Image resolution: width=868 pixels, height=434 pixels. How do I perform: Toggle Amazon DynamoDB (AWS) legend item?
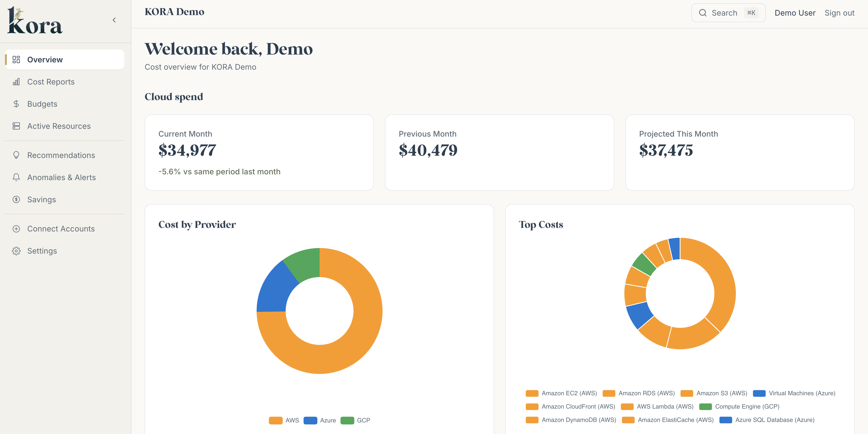(571, 420)
